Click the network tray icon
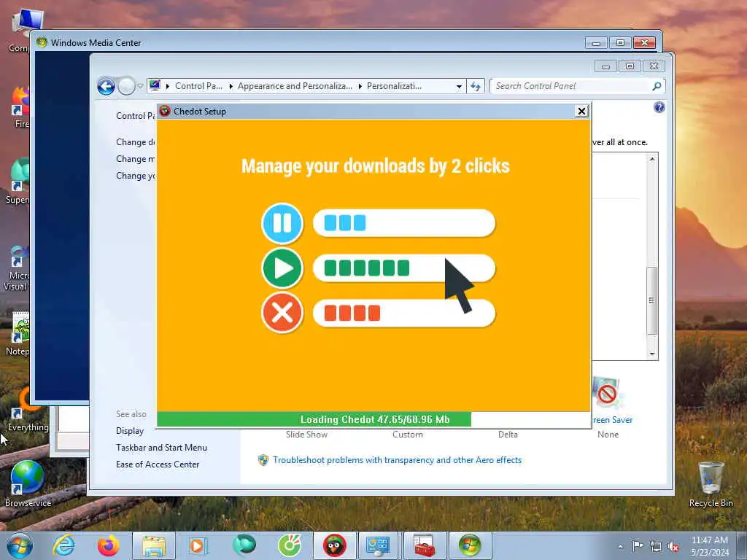The height and width of the screenshot is (560, 747). click(656, 546)
